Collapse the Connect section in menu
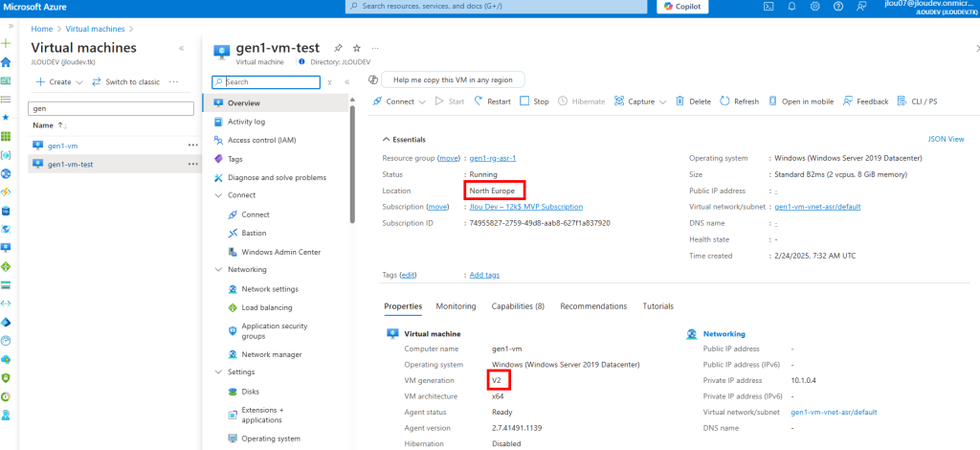980x450 pixels. point(218,195)
